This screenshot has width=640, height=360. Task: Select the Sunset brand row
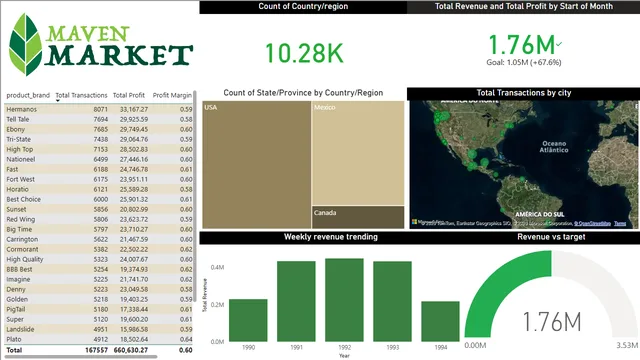point(99,209)
